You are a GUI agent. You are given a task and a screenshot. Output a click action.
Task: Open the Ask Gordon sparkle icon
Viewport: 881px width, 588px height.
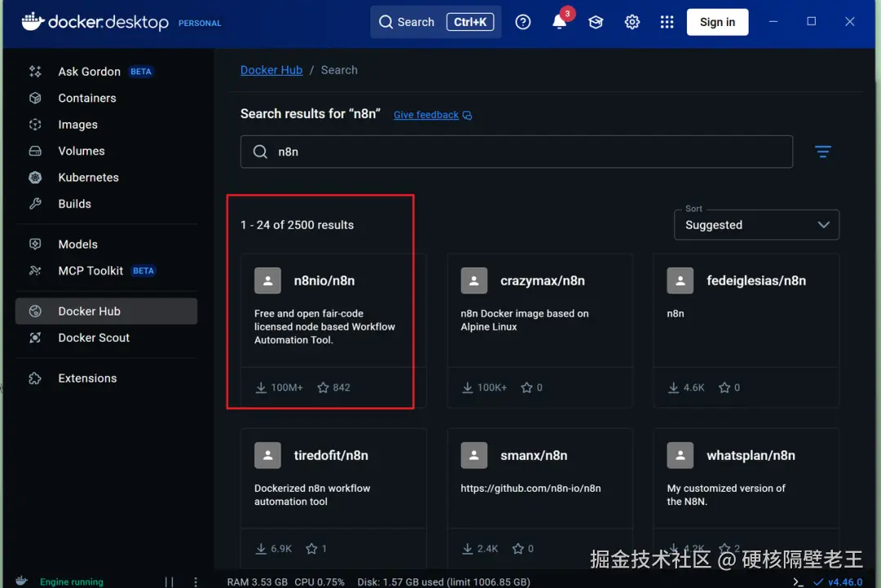click(35, 71)
